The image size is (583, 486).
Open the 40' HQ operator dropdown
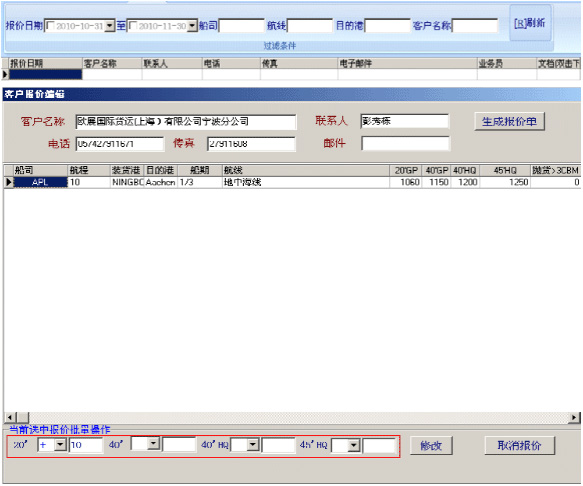tap(253, 445)
